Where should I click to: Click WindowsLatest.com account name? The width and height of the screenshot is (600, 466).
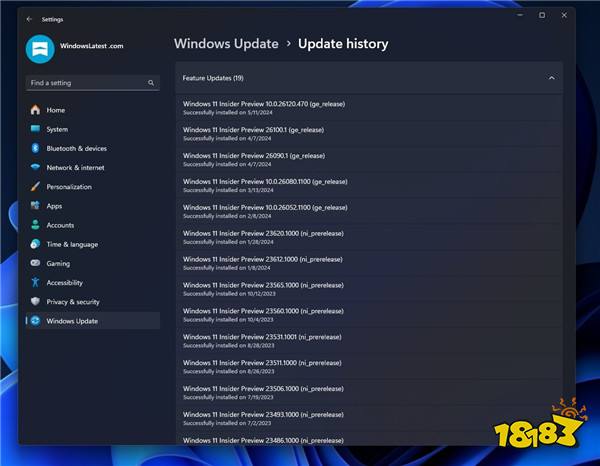(91, 46)
